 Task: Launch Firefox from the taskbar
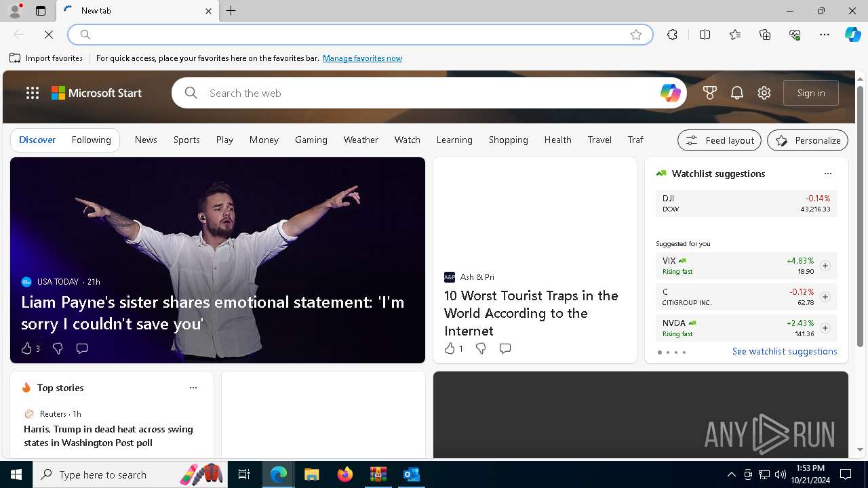coord(344,474)
